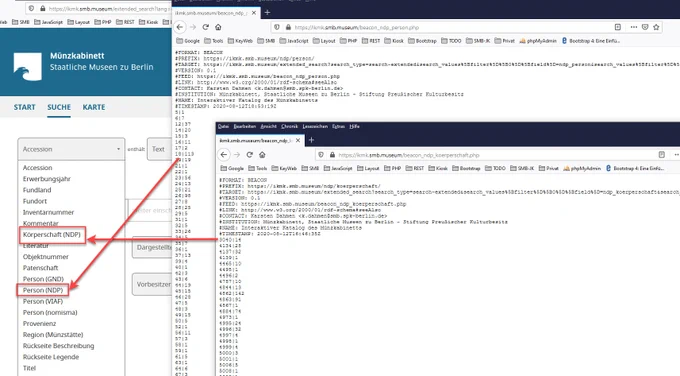Open Hilfe menu in koerperschaft window
The image size is (680, 376).
tap(354, 126)
